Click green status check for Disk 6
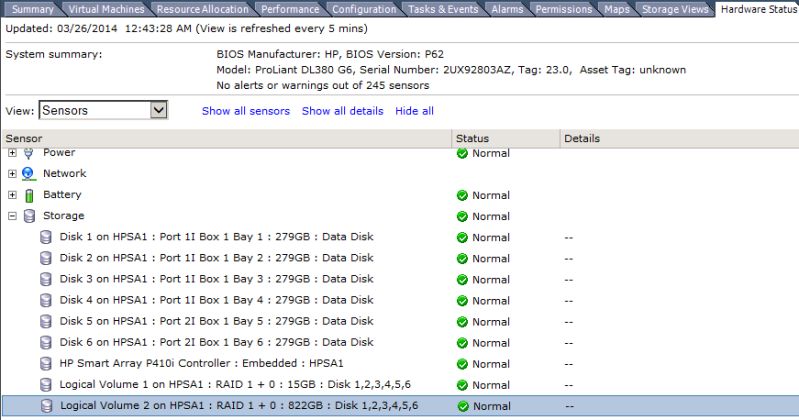Viewport: 799px width, 420px height. coord(462,343)
